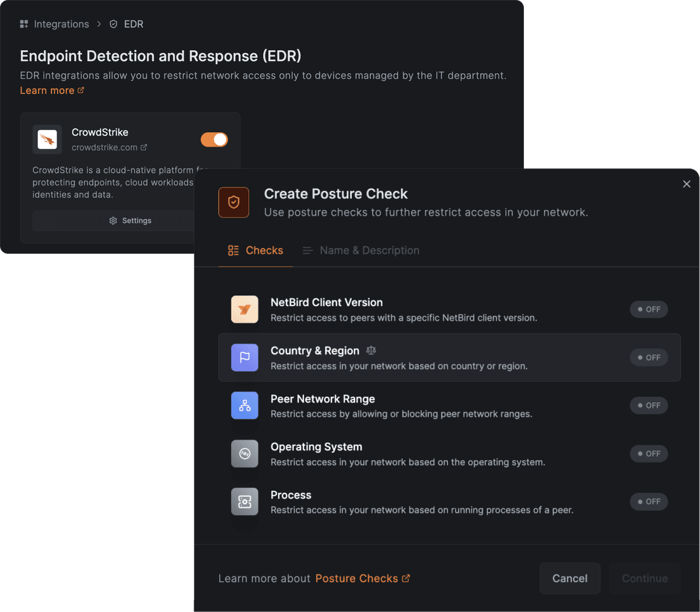Screen dimensions: 700x612
Task: Click the scales icon next to Country & Region
Action: pyautogui.click(x=371, y=351)
